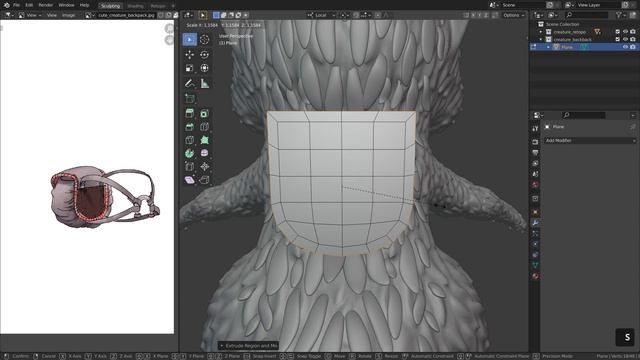Select the Select Box tool

point(189,40)
